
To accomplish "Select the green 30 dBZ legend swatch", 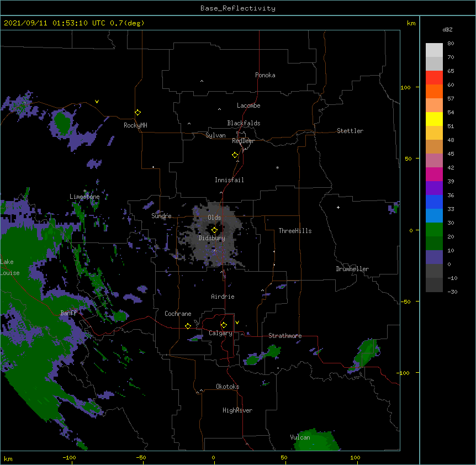I will (x=434, y=230).
